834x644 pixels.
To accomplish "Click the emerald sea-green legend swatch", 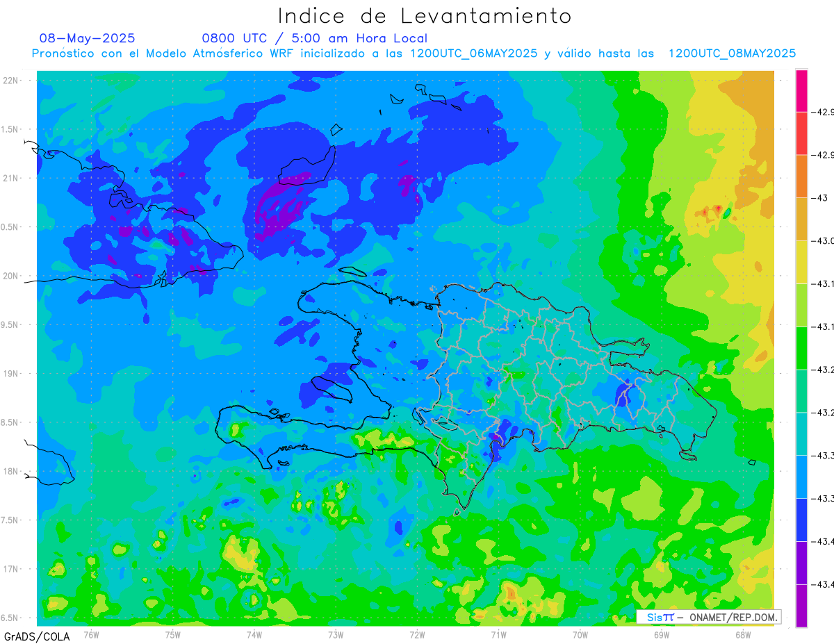I will 801,390.
